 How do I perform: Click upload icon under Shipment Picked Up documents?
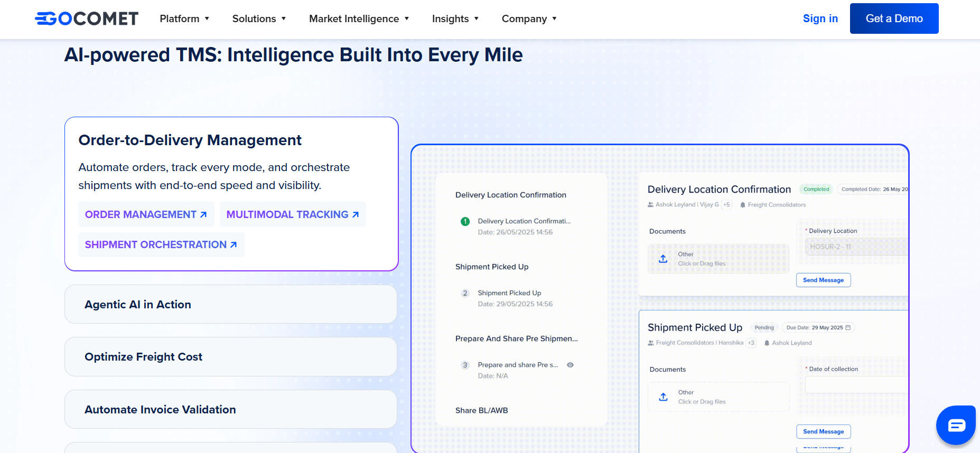tap(663, 397)
